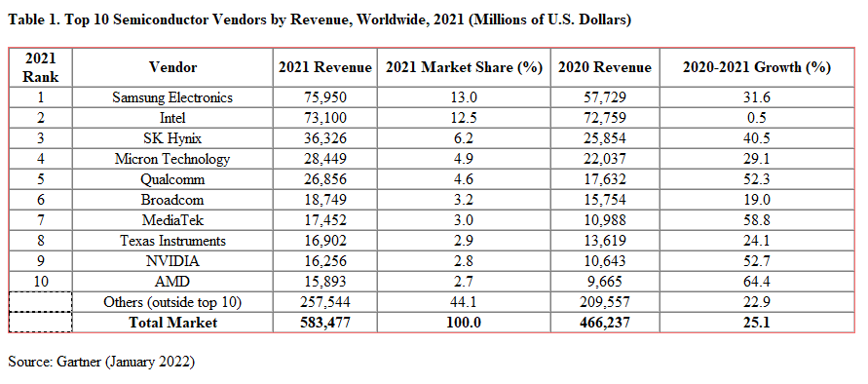Click AMD 2021 revenue 15,893

click(325, 282)
